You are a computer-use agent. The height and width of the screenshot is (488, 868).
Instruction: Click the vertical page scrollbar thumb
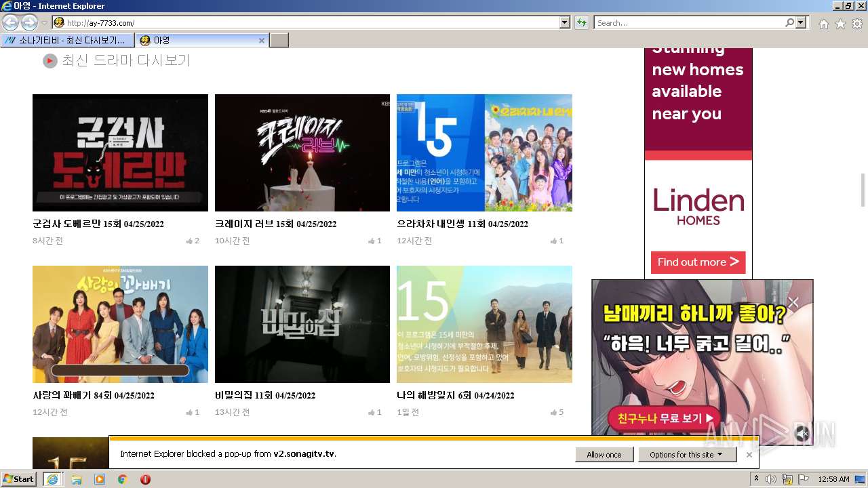point(863,190)
